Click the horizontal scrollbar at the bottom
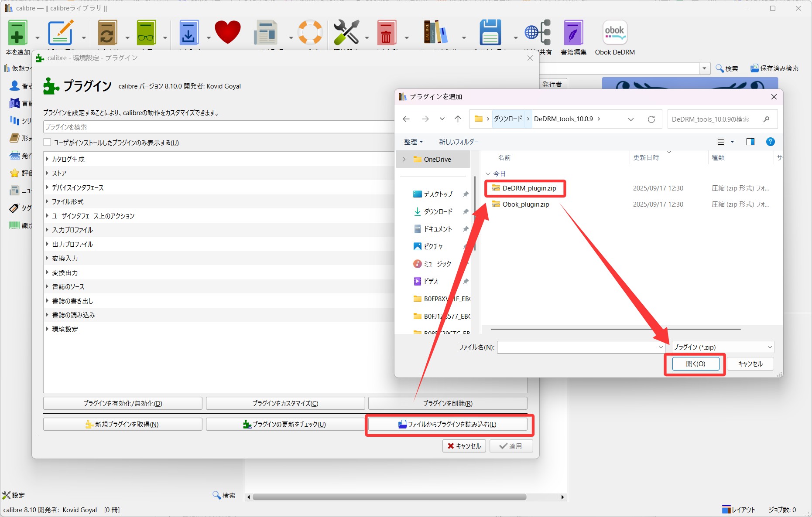 [388, 497]
